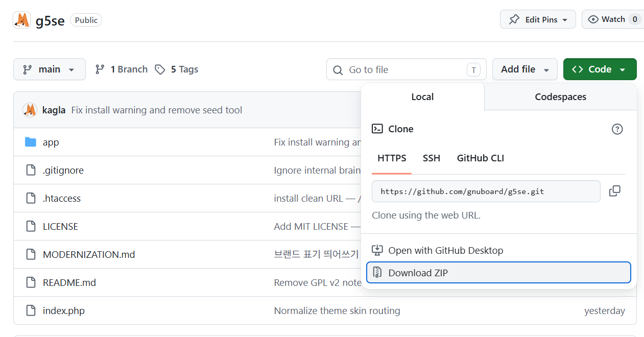
Task: Open the MODERNIZATION.md file
Action: (x=89, y=255)
